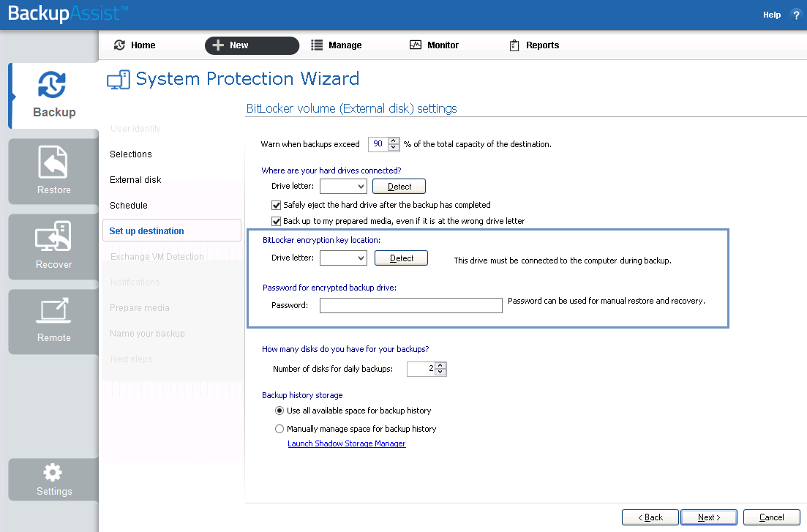This screenshot has width=807, height=532.
Task: Click the plus icon on New
Action: pos(218,45)
